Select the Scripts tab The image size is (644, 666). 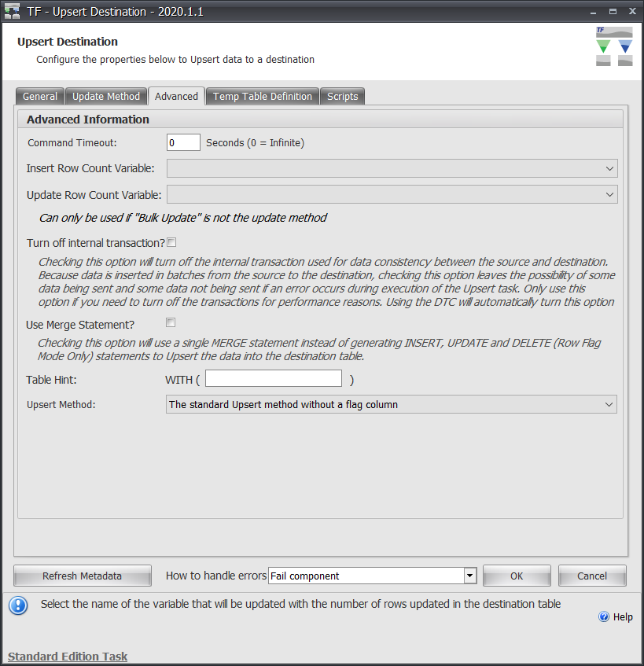(x=342, y=96)
